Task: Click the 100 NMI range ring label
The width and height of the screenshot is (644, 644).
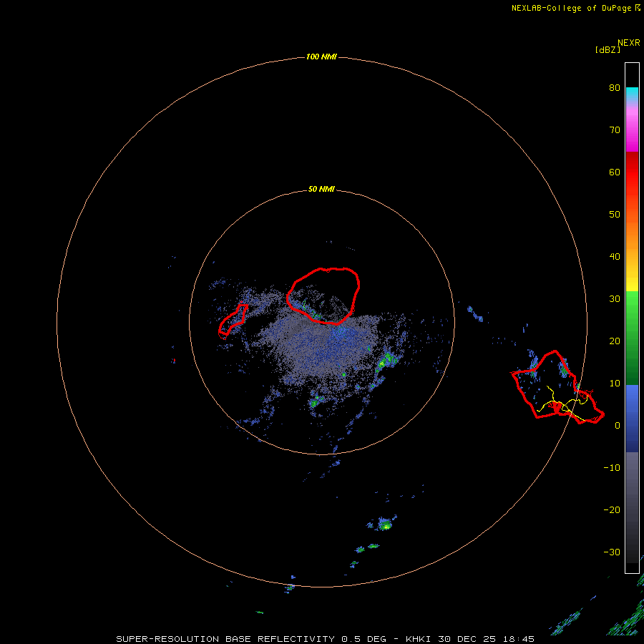Action: [x=321, y=57]
